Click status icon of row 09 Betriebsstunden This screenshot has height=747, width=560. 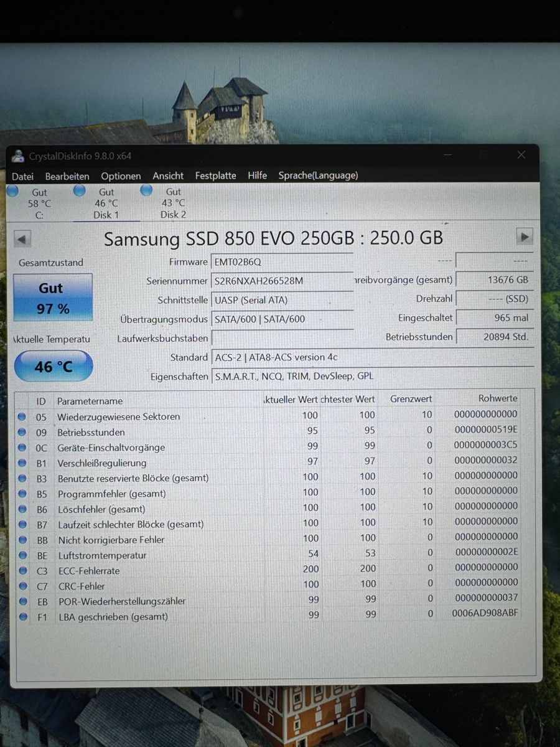22,432
